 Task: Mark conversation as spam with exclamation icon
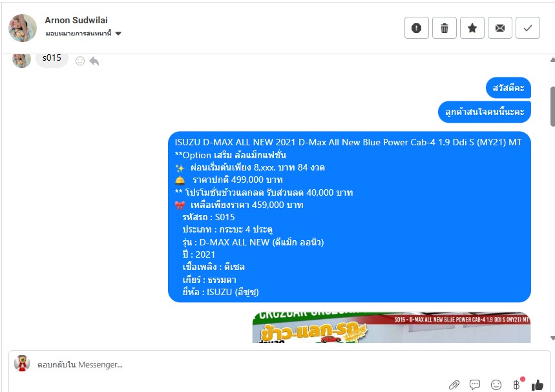coord(416,28)
